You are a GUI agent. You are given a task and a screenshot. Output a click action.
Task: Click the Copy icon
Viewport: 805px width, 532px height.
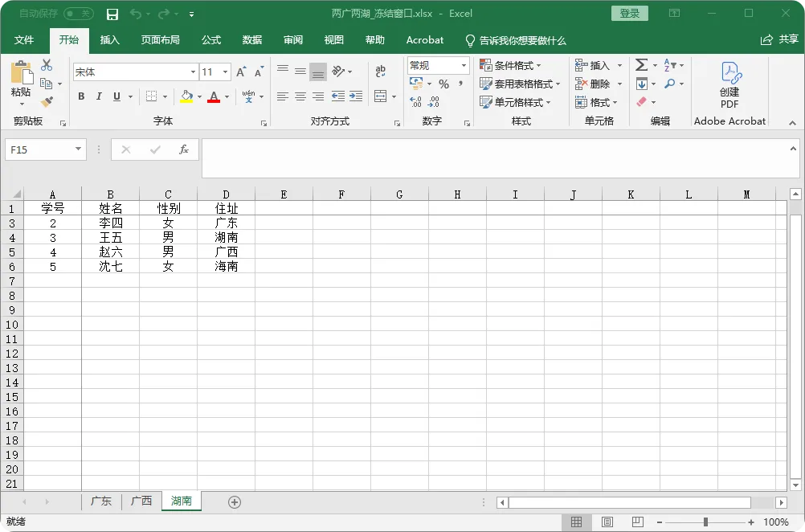point(47,84)
